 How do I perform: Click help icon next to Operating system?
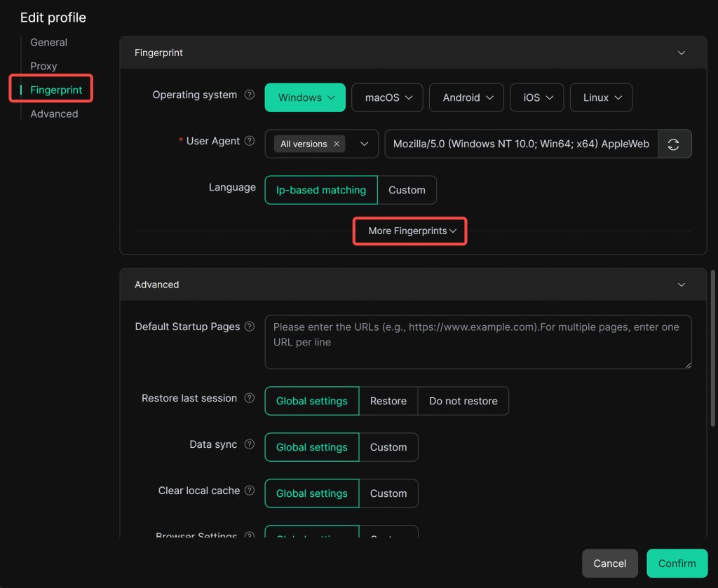point(249,95)
